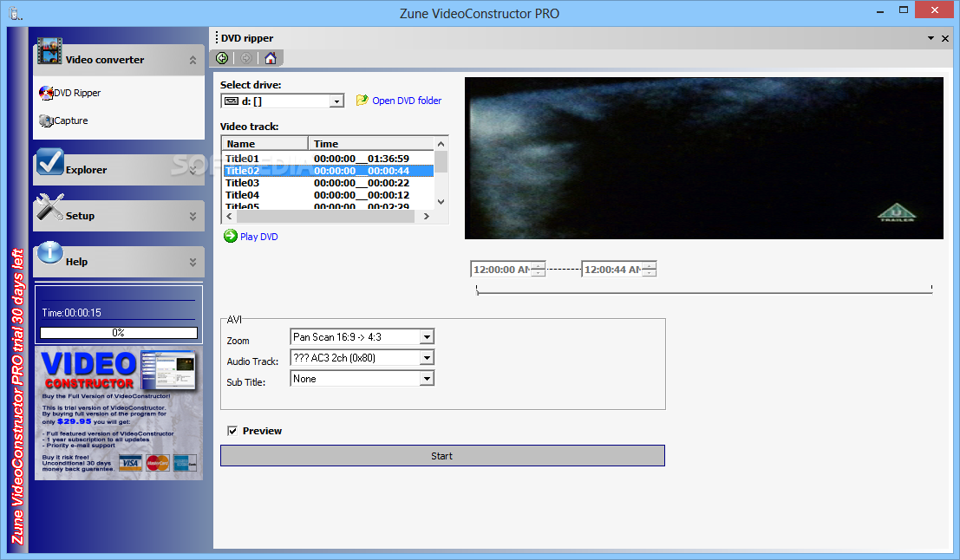This screenshot has height=560, width=960.
Task: Click the Video Constructor purchase banner
Action: [119, 413]
